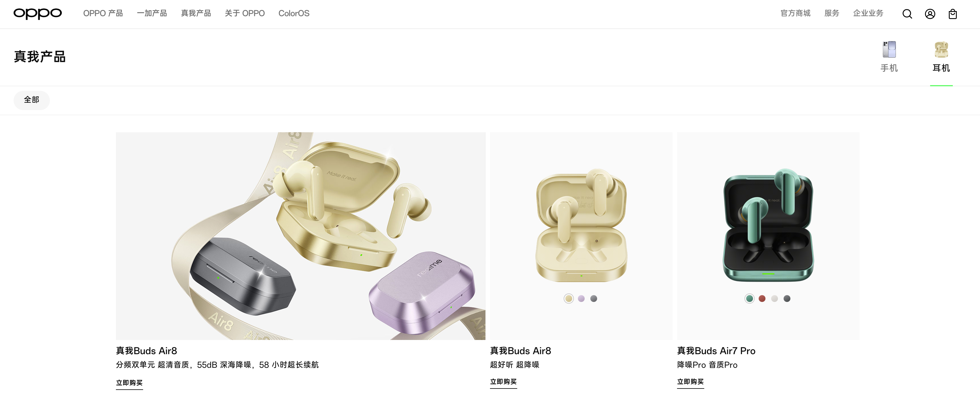Image resolution: width=980 pixels, height=420 pixels.
Task: Open the shopping bag icon
Action: click(953, 14)
